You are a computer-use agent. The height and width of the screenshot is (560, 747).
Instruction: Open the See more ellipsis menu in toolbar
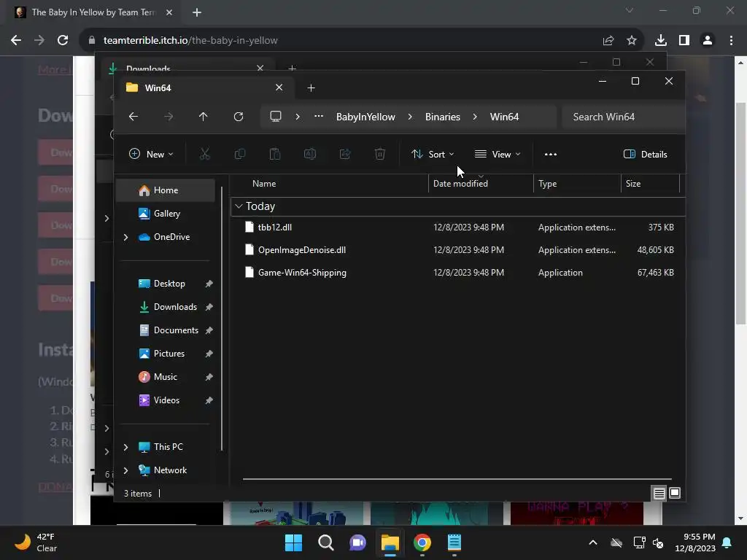550,155
